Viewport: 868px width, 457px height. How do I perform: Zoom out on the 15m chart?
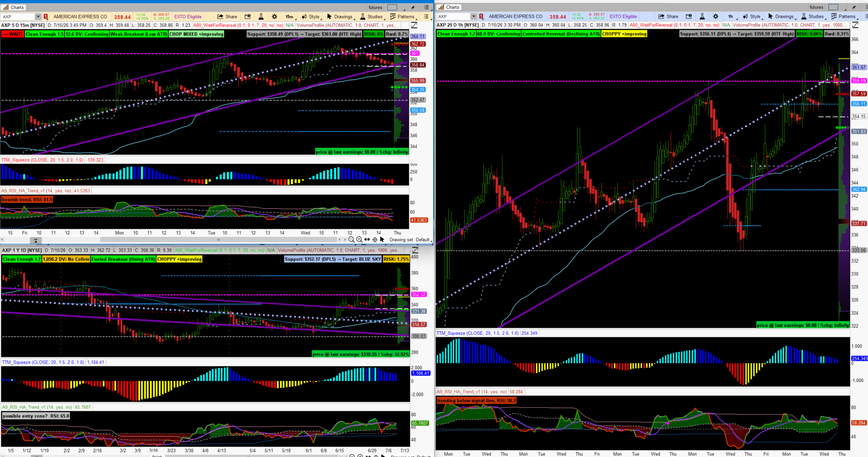(x=352, y=239)
